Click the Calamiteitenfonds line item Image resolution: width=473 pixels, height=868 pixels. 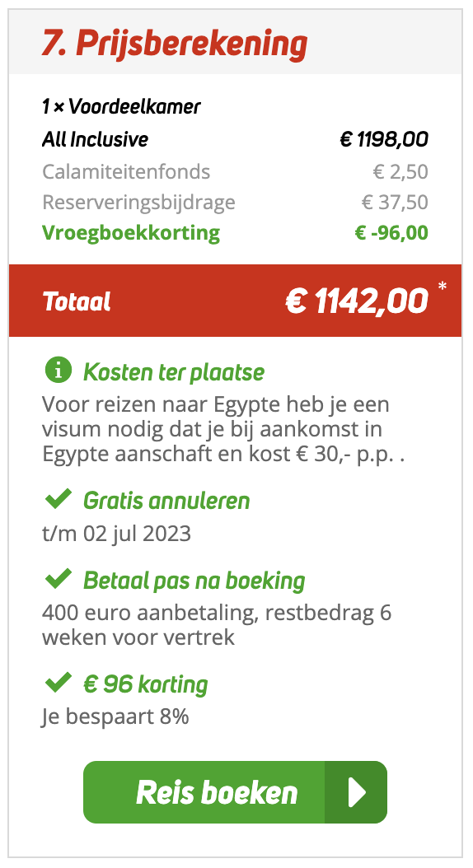(235, 172)
